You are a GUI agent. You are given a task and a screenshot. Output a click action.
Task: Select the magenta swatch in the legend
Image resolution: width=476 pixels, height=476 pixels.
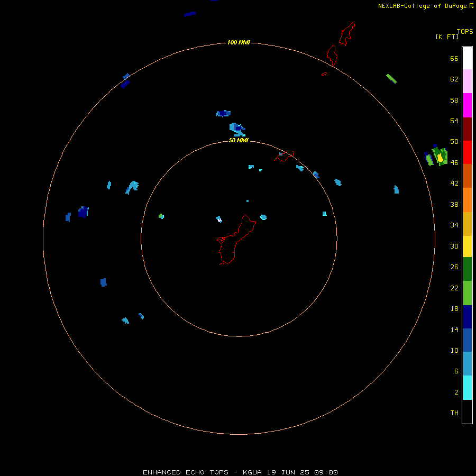pyautogui.click(x=467, y=105)
